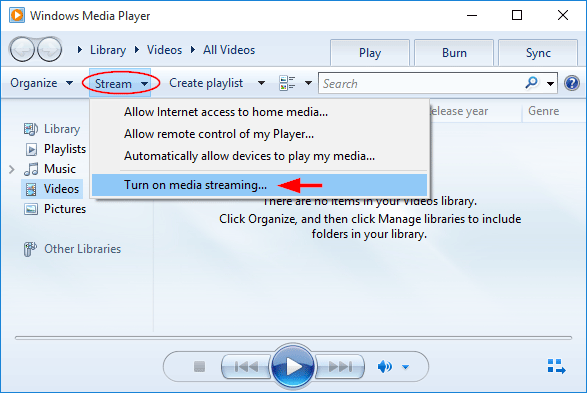Select Videos in the navigation pane

52,189
